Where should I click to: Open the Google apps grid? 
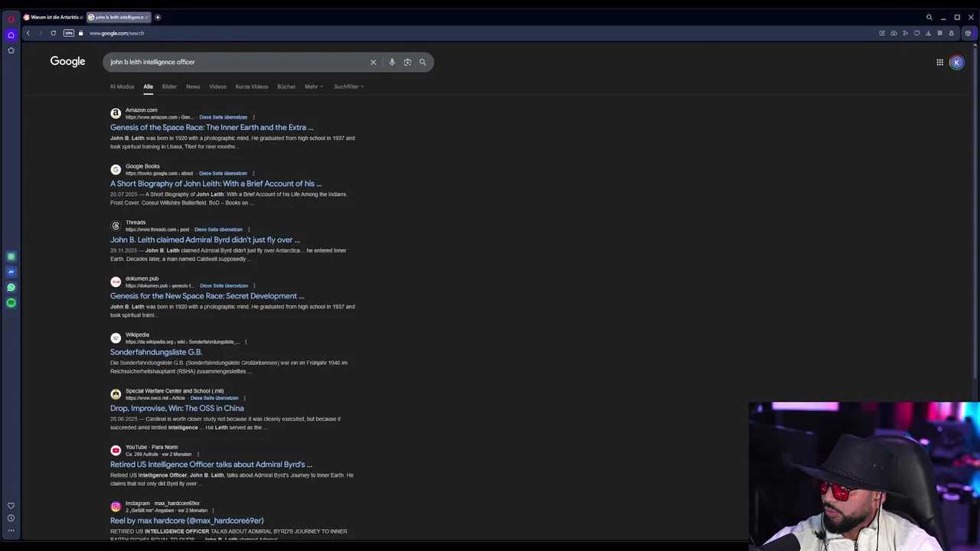pyautogui.click(x=939, y=63)
